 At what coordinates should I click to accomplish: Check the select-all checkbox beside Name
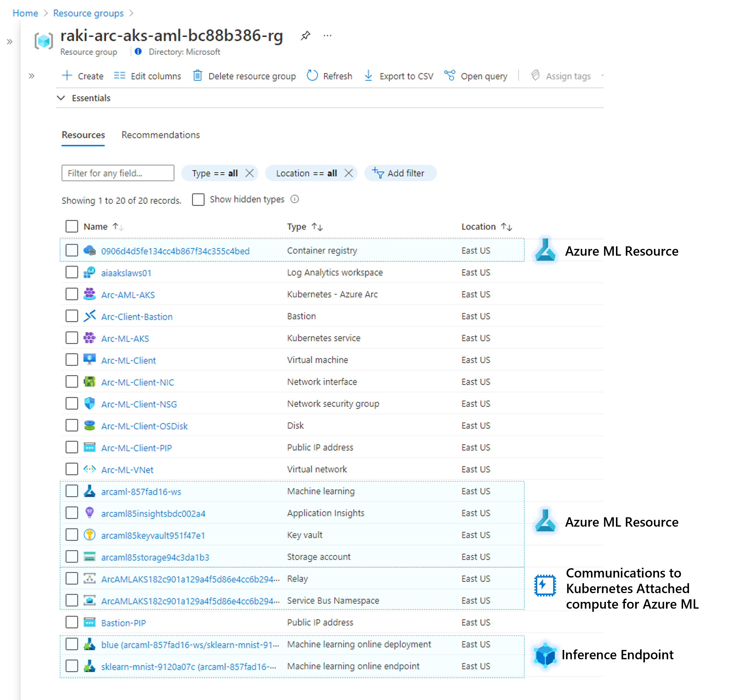72,226
